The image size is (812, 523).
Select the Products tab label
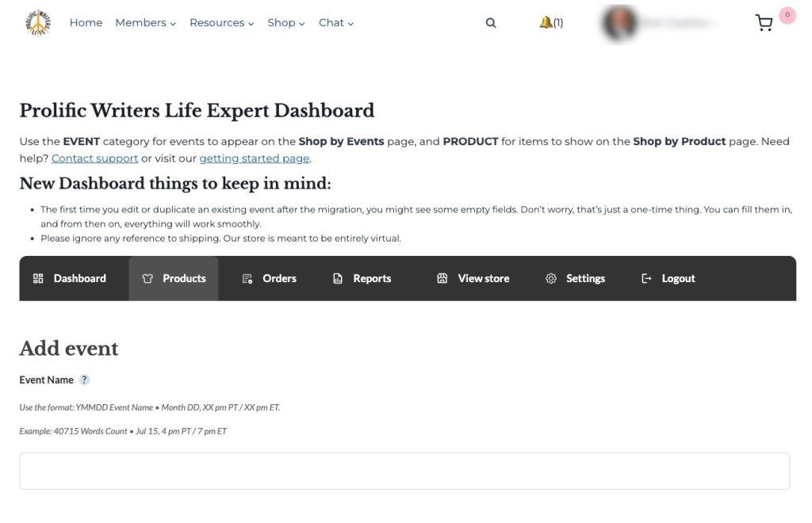click(184, 278)
